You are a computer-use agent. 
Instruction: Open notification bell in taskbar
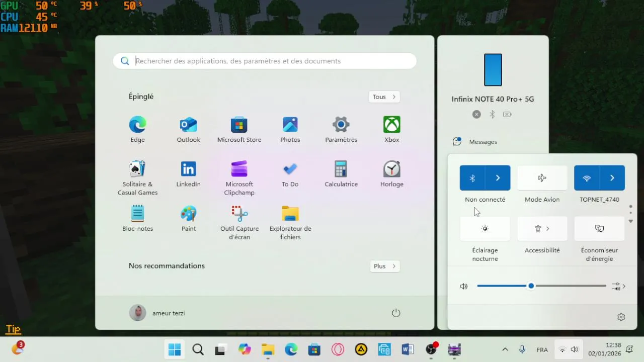[629, 349]
